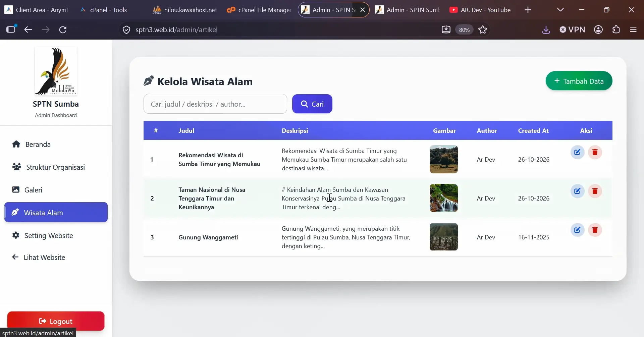Click the SPTN Sumba logo image
Image resolution: width=644 pixels, height=337 pixels.
[x=56, y=71]
